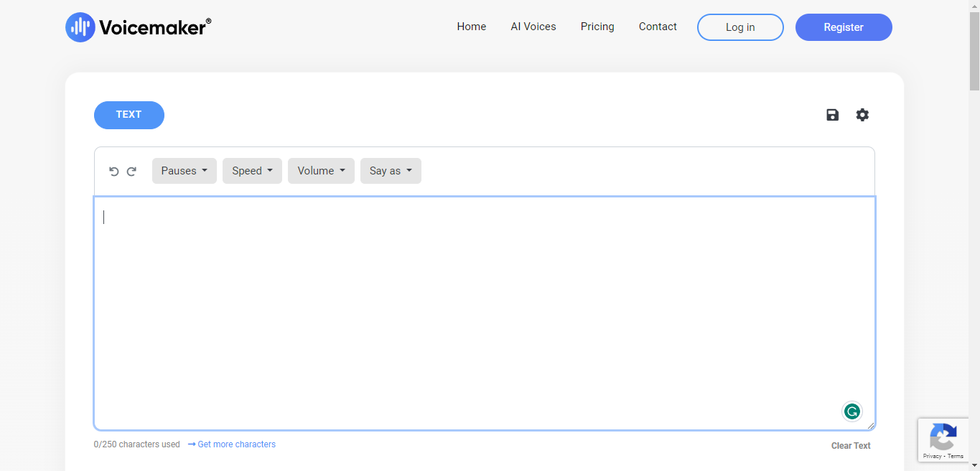Open the Speed dropdown
980x471 pixels.
click(252, 171)
